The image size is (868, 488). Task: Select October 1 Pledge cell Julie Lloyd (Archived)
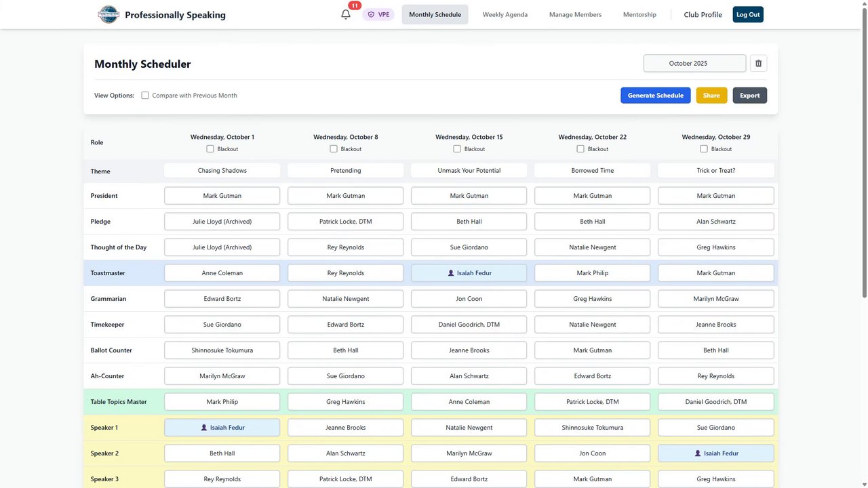[x=222, y=222]
